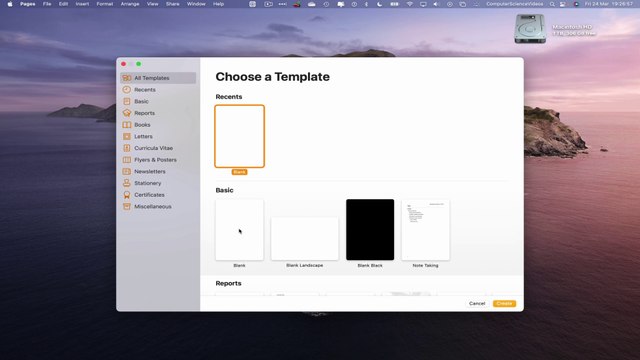The image size is (640, 360).
Task: Close the template chooser with red button
Action: click(124, 64)
